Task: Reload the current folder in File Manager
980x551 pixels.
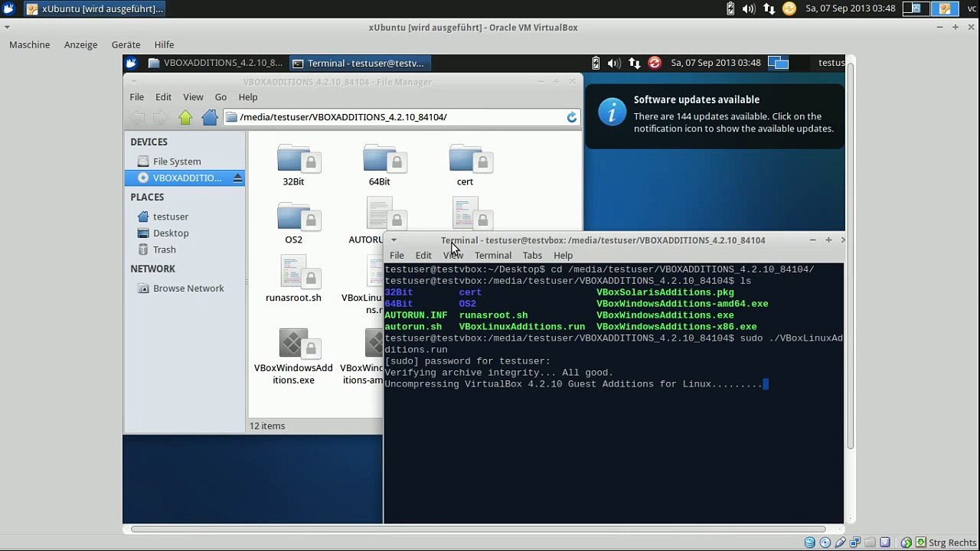Action: [571, 117]
